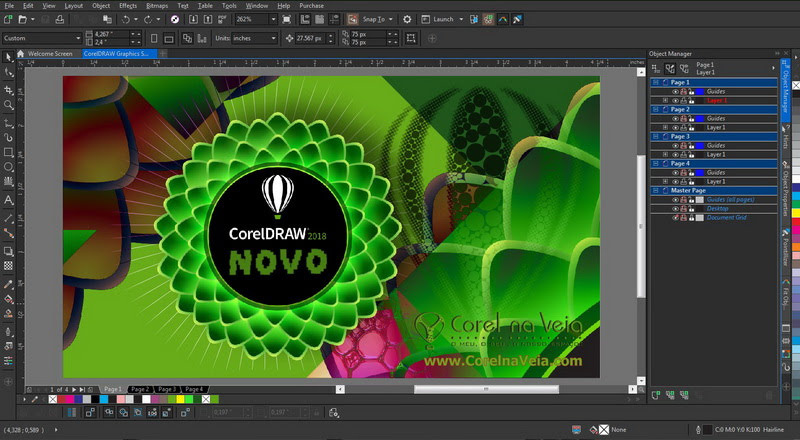Select the Pick tool in the toolbox
This screenshot has height=440, width=800.
click(x=9, y=57)
